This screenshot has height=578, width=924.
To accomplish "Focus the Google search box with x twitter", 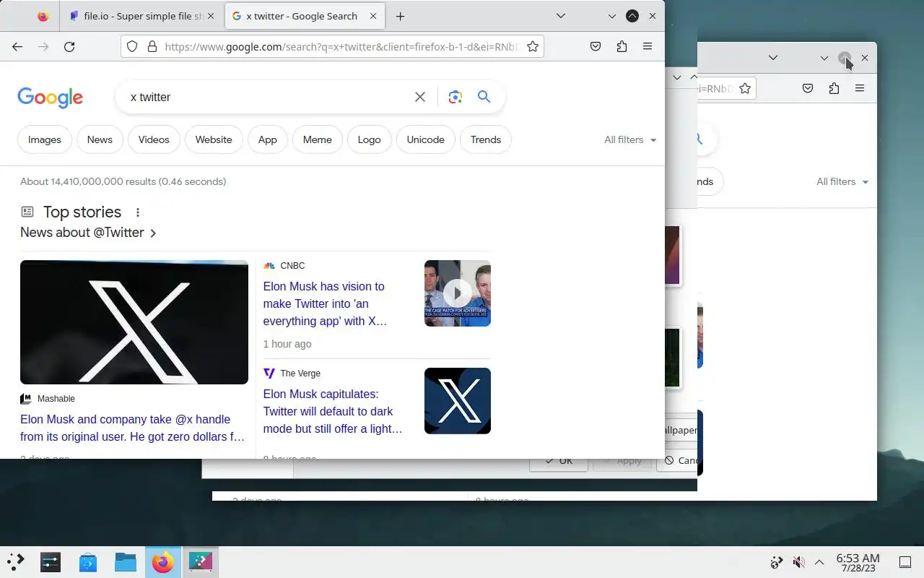I will click(267, 97).
